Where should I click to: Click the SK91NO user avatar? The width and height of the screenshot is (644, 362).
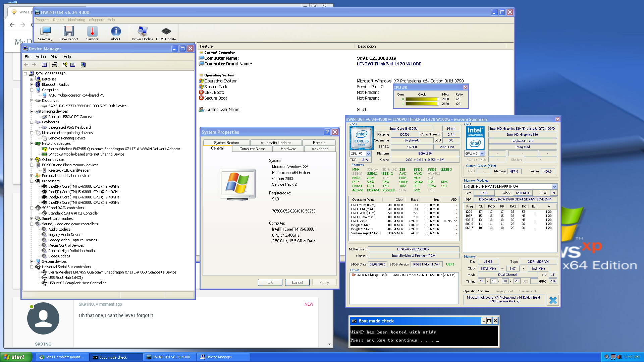(43, 318)
